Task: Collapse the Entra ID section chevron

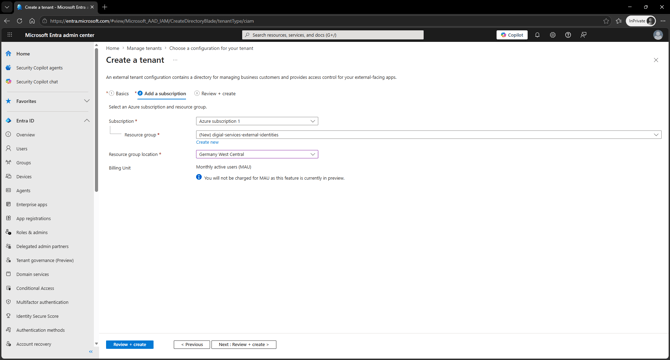Action: coord(87,121)
